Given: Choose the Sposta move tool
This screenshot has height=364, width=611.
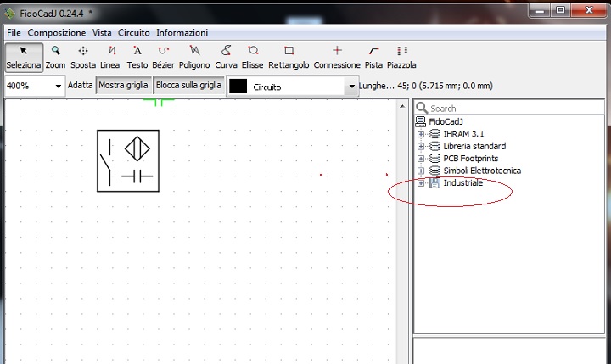Looking at the screenshot, I should click(x=83, y=57).
